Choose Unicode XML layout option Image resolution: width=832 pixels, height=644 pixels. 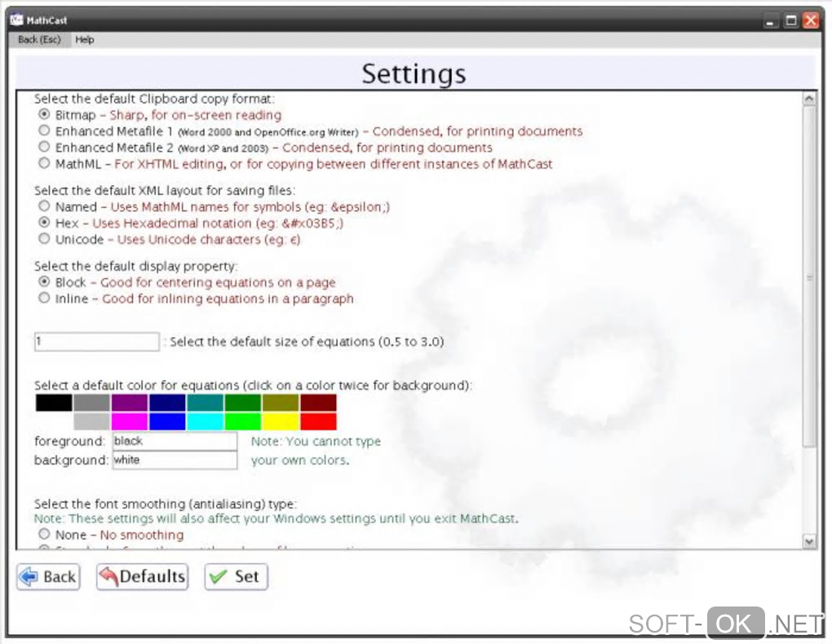click(44, 239)
